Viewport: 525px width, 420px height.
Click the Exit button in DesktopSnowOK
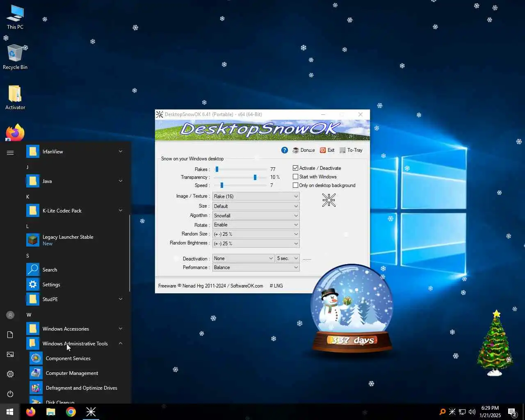[327, 150]
